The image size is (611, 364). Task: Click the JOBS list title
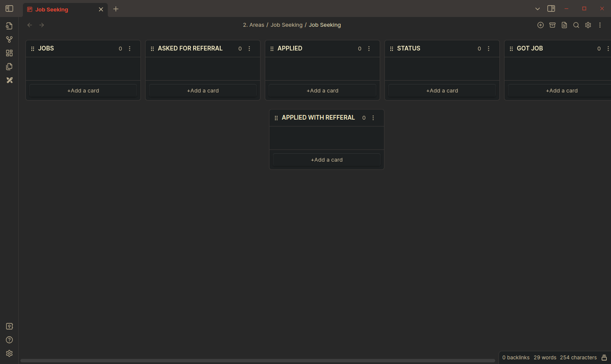46,48
